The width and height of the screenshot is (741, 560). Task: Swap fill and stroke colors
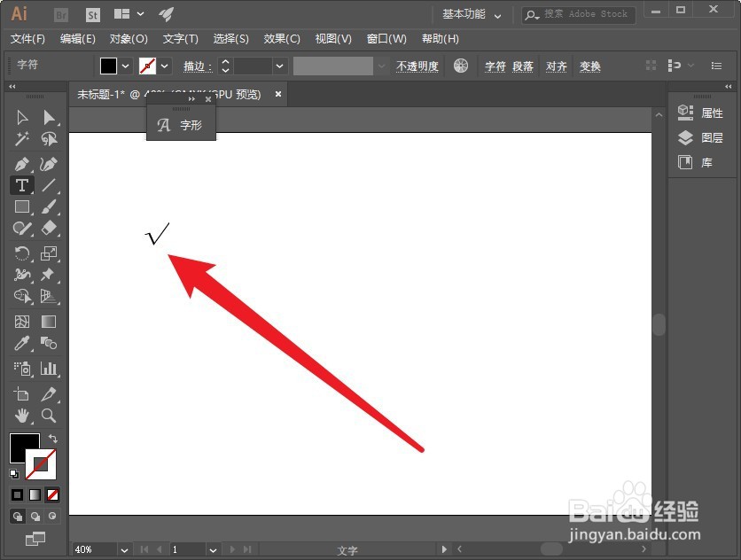(x=52, y=438)
